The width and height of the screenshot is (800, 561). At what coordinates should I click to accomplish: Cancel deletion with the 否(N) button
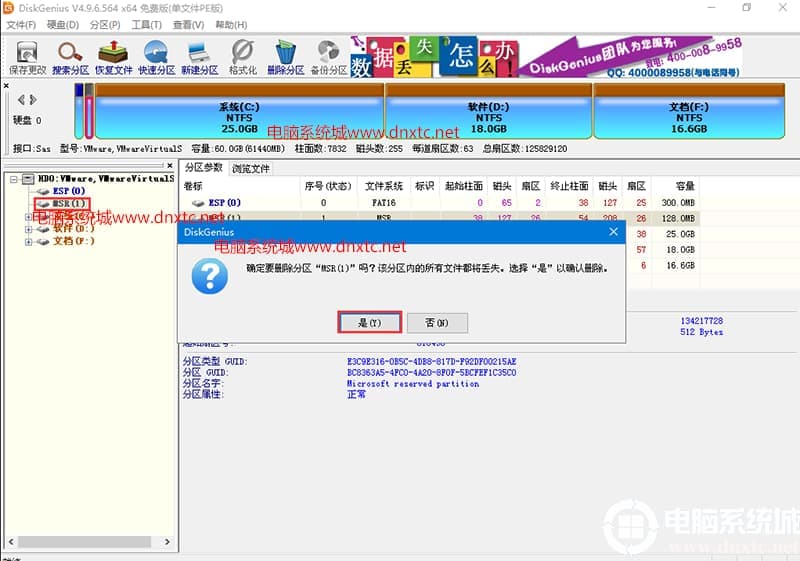coord(437,322)
